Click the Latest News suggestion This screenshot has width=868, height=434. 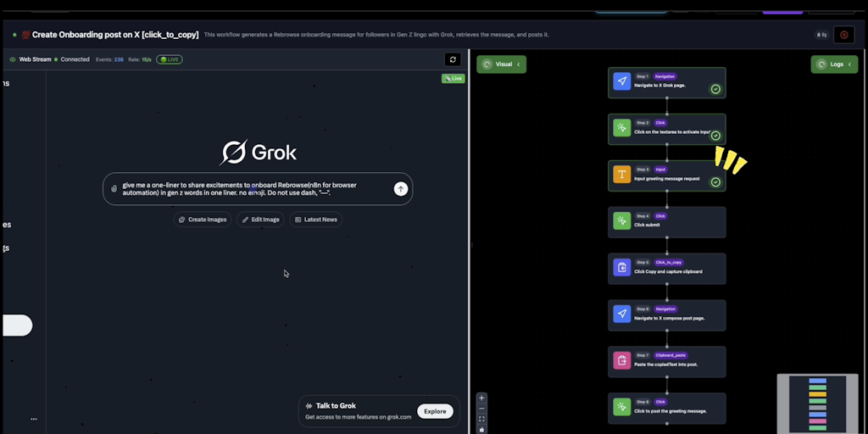[x=315, y=220]
